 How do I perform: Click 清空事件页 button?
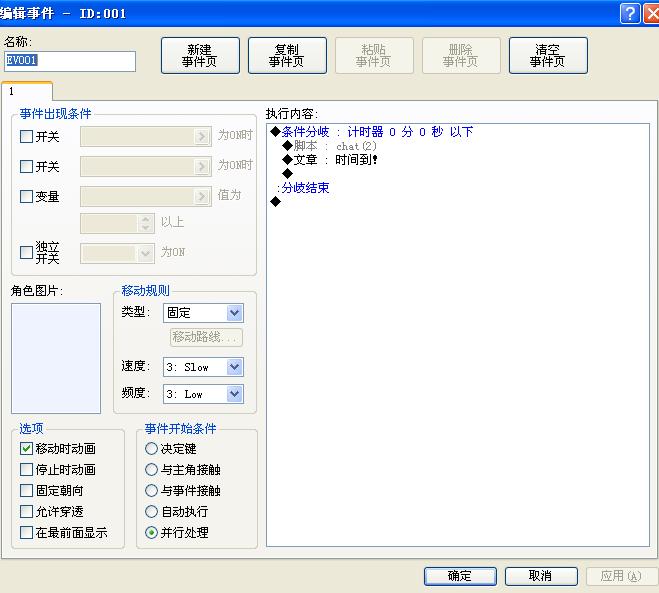tap(548, 55)
